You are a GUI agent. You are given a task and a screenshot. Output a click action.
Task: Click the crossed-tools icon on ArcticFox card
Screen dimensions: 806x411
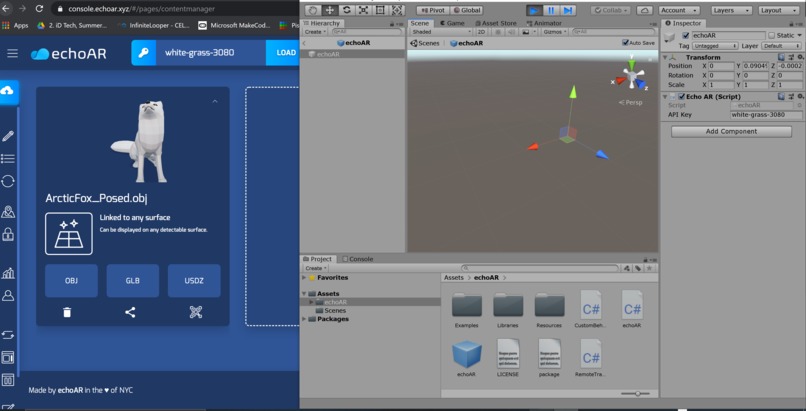(196, 312)
